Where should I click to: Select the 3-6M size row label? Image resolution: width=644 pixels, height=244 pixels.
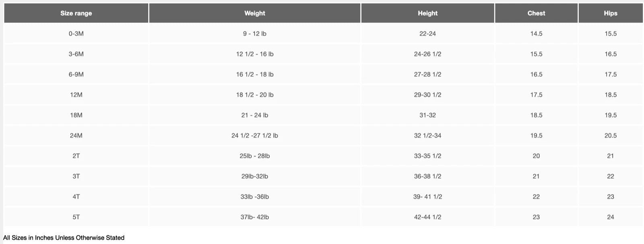click(76, 54)
